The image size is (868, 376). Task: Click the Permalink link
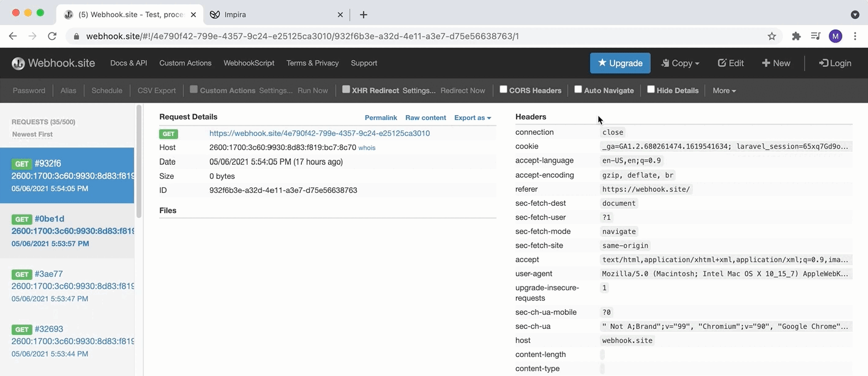(x=381, y=118)
